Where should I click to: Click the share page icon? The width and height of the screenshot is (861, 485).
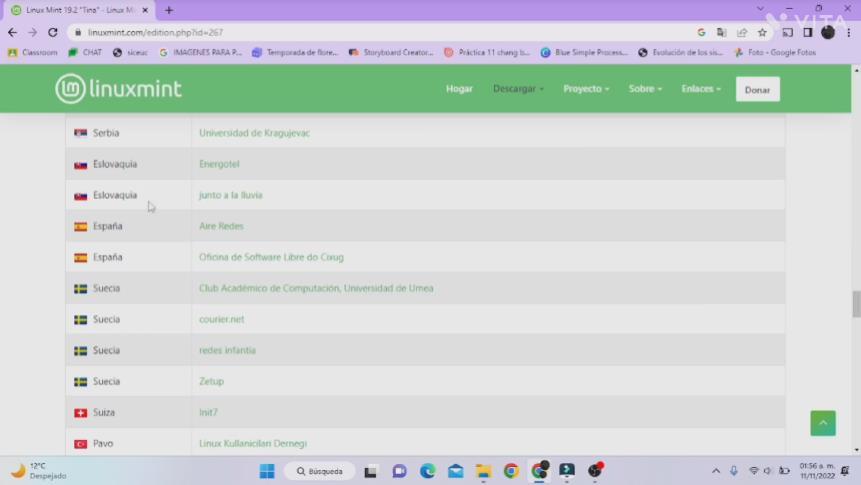pyautogui.click(x=742, y=33)
